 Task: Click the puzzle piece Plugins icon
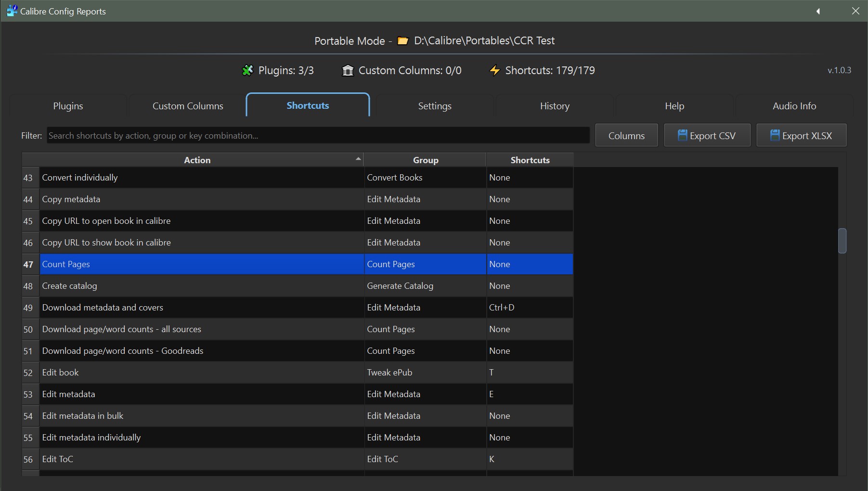click(x=247, y=71)
